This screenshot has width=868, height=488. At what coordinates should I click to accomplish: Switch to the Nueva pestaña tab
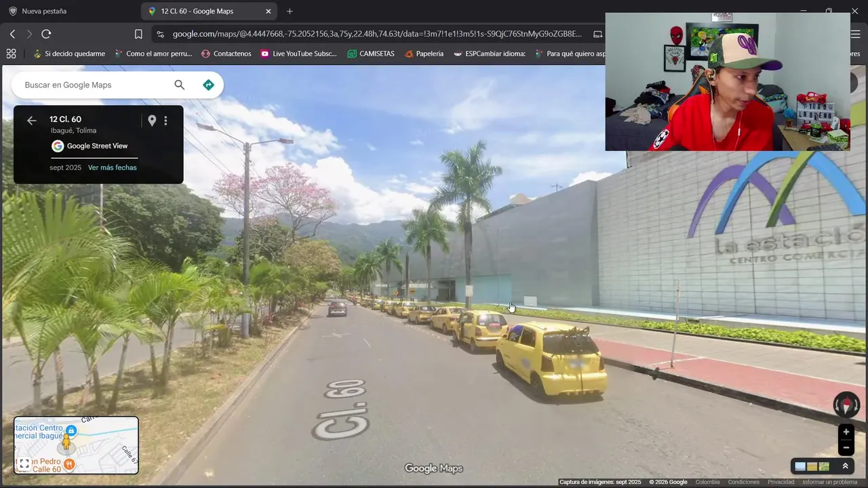coord(44,12)
